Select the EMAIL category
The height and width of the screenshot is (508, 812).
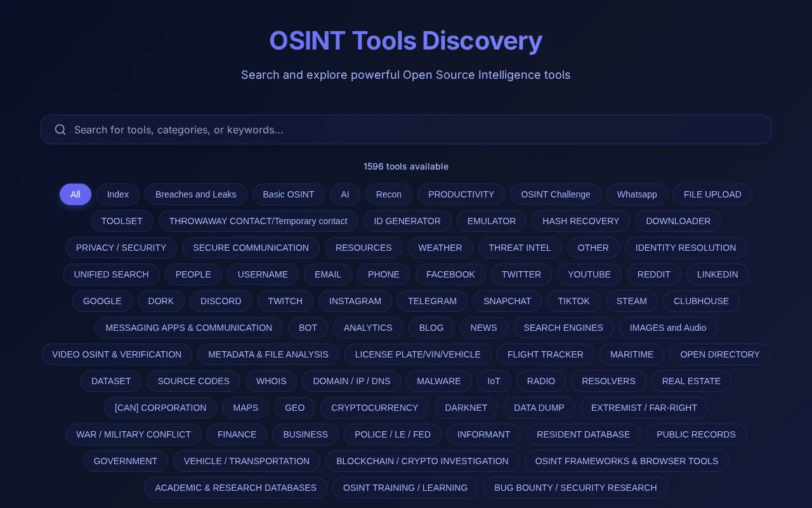point(328,274)
